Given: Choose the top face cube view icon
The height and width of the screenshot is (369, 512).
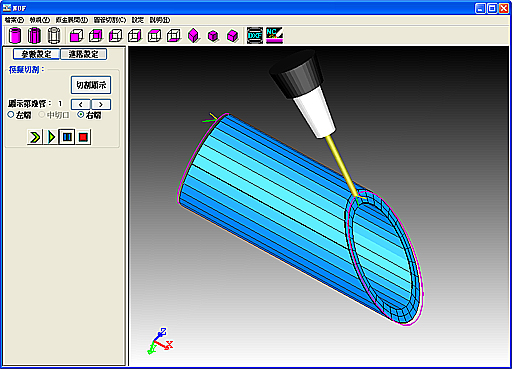Looking at the screenshot, I should pos(154,35).
